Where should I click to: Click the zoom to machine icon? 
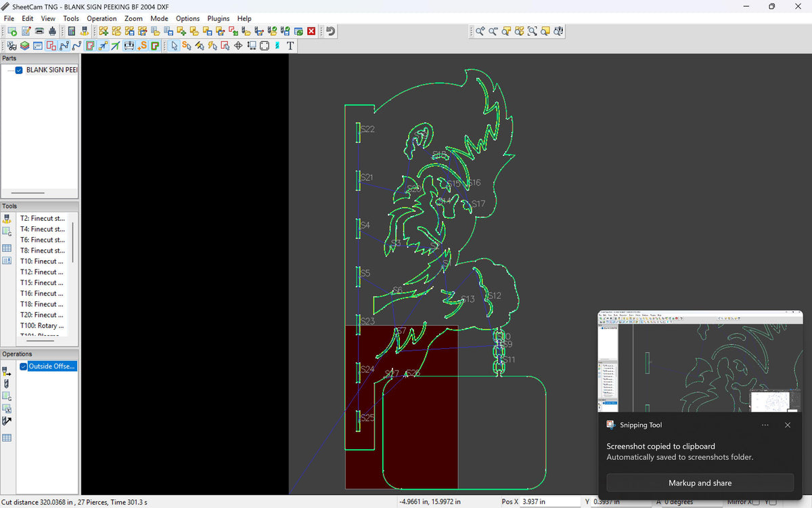click(x=559, y=31)
